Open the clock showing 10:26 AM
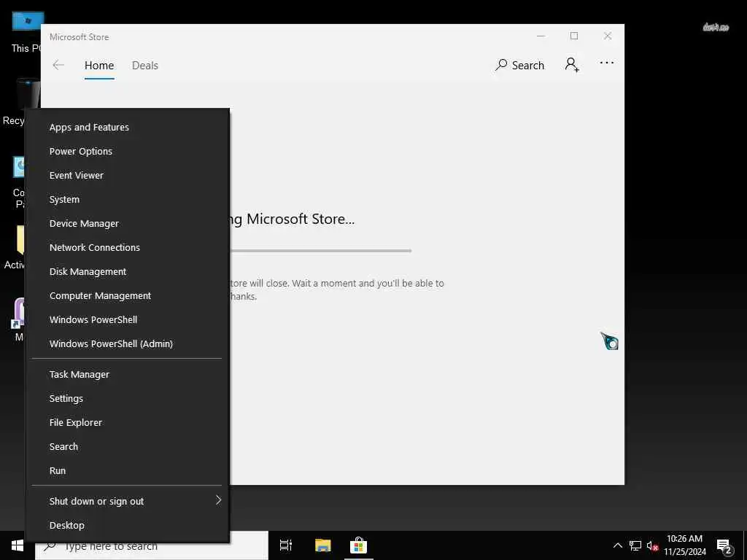Image resolution: width=747 pixels, height=560 pixels. point(684,545)
